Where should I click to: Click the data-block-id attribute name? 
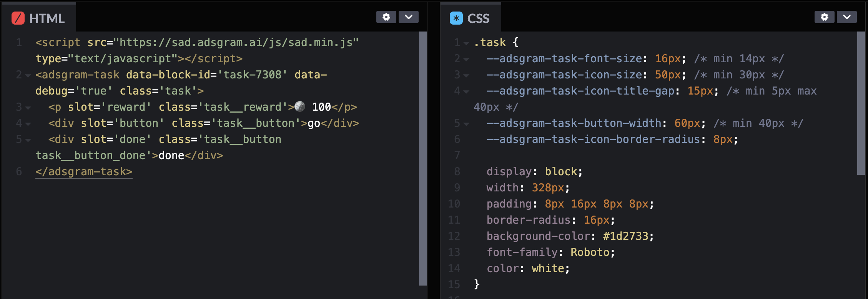(x=168, y=75)
